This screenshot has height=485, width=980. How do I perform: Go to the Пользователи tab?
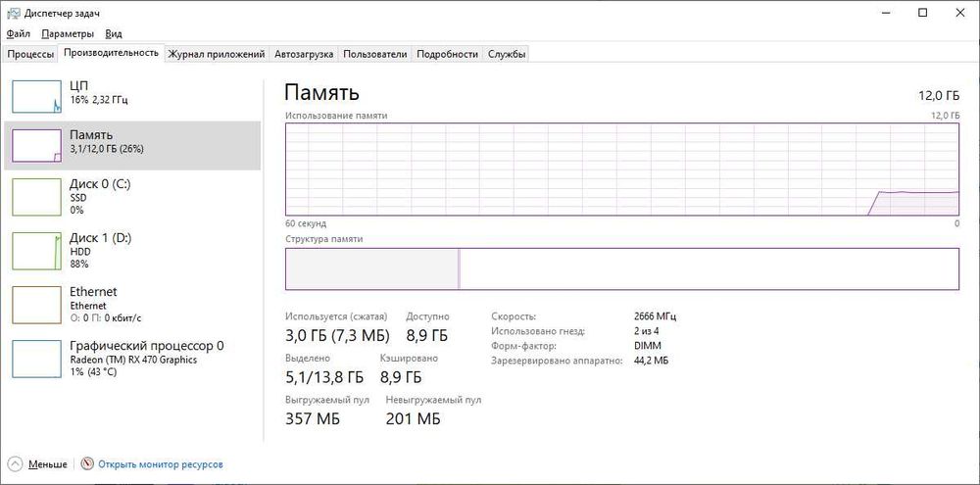click(375, 54)
